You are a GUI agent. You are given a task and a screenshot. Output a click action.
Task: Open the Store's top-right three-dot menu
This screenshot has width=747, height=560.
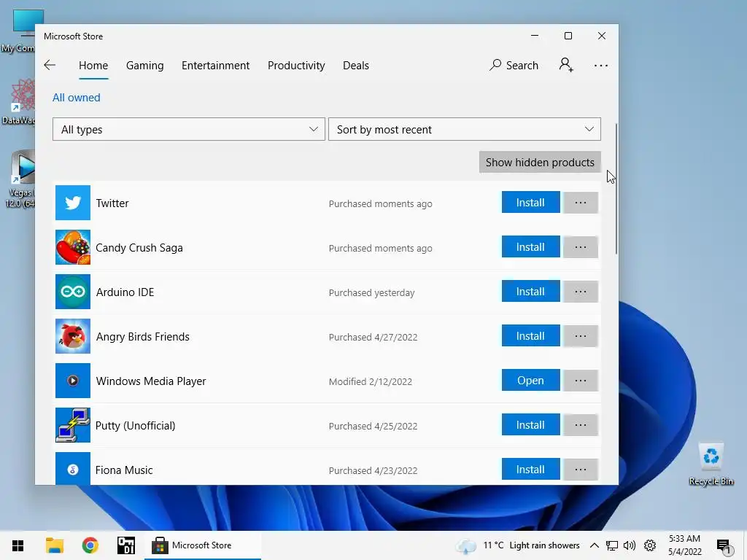[601, 65]
